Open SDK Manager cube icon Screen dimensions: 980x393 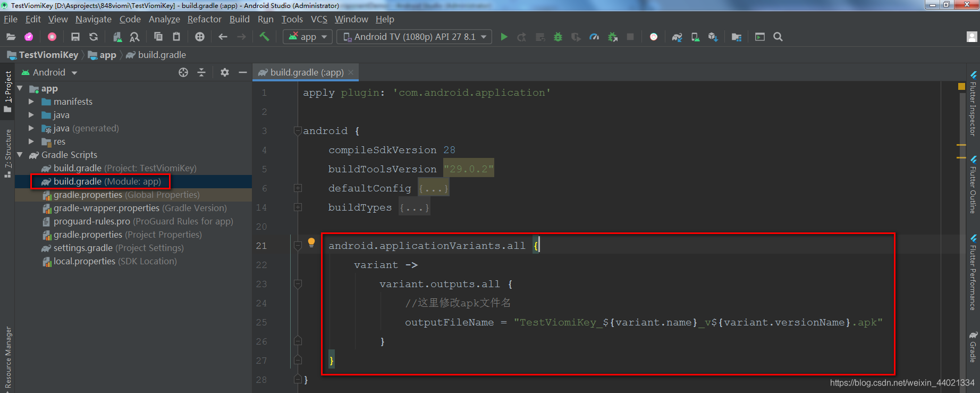click(x=713, y=37)
